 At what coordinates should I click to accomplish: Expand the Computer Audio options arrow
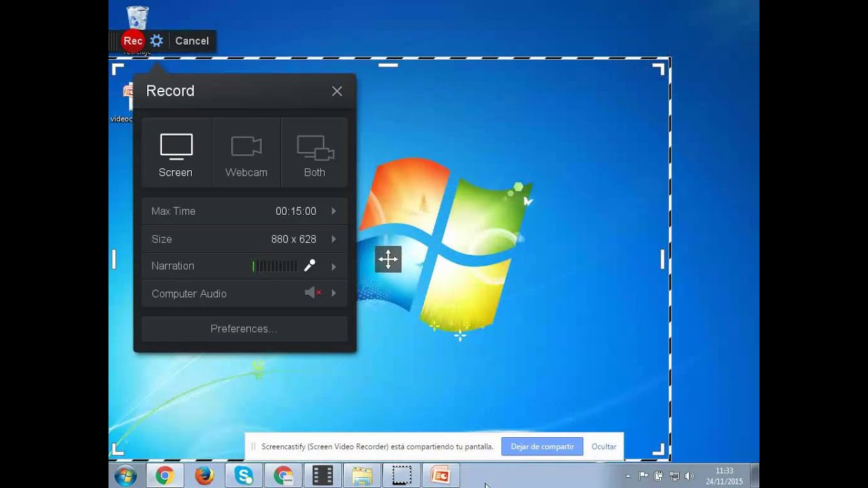[334, 293]
